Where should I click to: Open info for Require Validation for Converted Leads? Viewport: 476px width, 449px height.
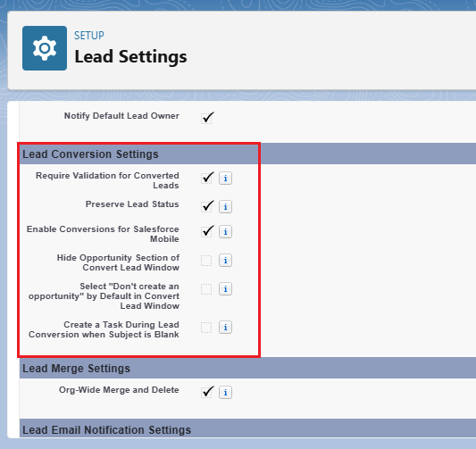pos(225,179)
